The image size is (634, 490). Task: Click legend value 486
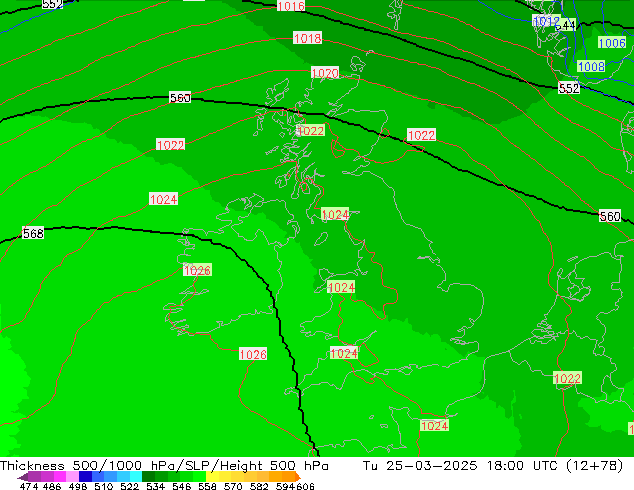click(51, 486)
